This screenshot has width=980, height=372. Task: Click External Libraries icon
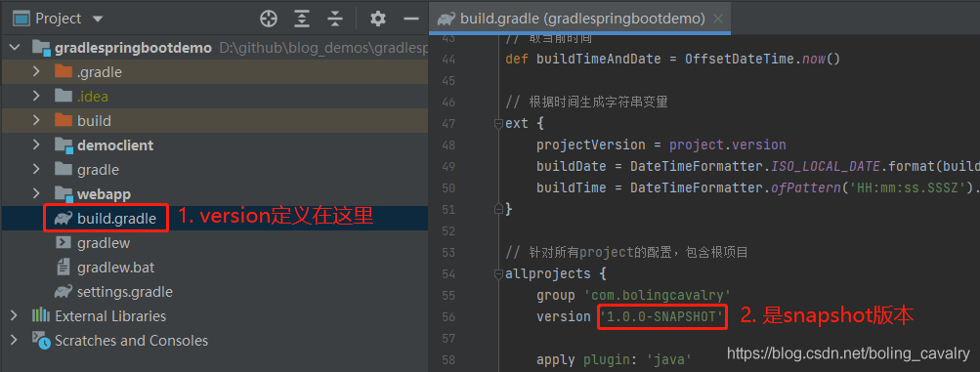(41, 315)
